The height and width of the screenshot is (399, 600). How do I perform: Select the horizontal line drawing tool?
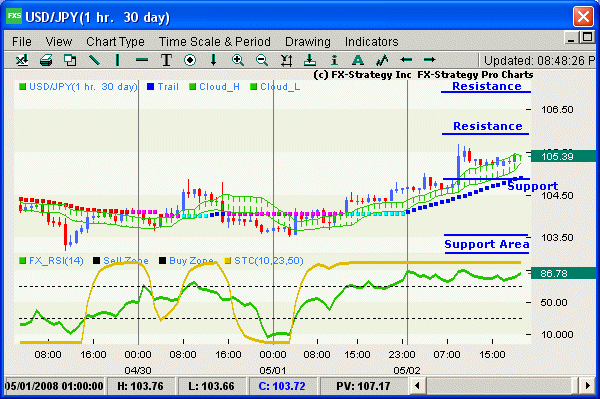pos(142,60)
